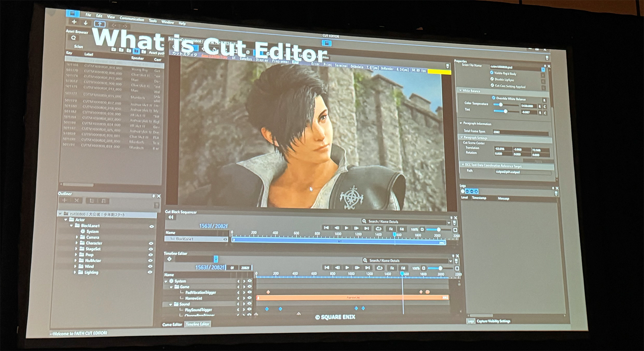Adjust the Color Temperature slider
Image resolution: width=644 pixels, height=351 pixels.
pyautogui.click(x=501, y=105)
